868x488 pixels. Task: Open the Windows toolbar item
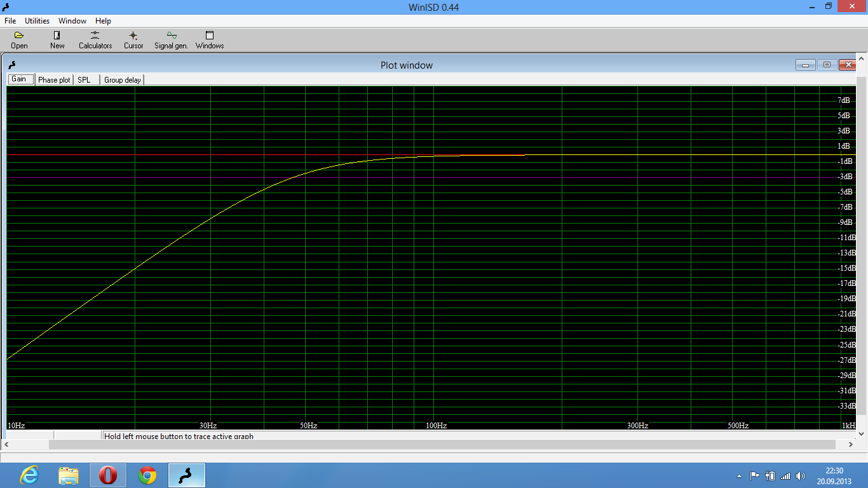(x=210, y=40)
